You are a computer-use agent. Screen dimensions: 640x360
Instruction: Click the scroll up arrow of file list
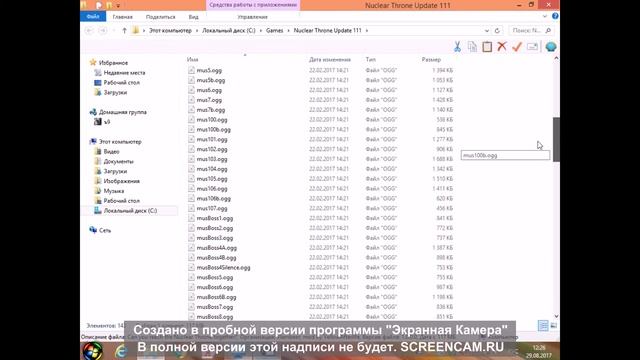556,59
